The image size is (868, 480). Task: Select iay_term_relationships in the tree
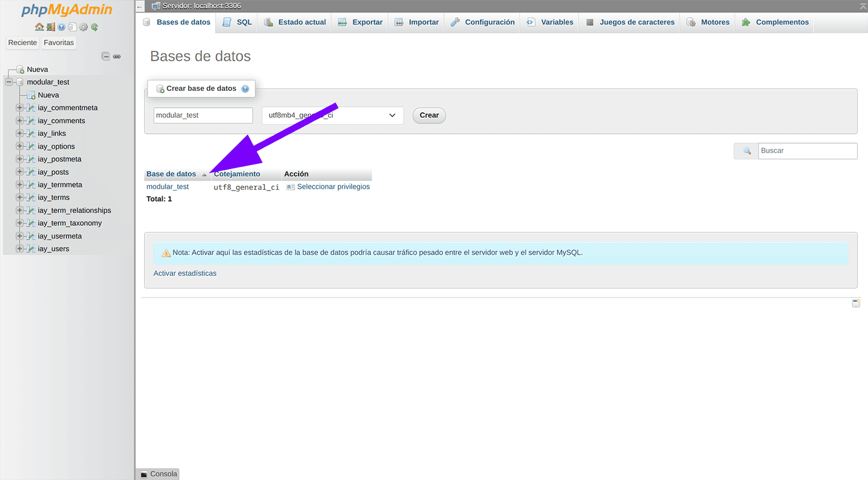point(75,211)
